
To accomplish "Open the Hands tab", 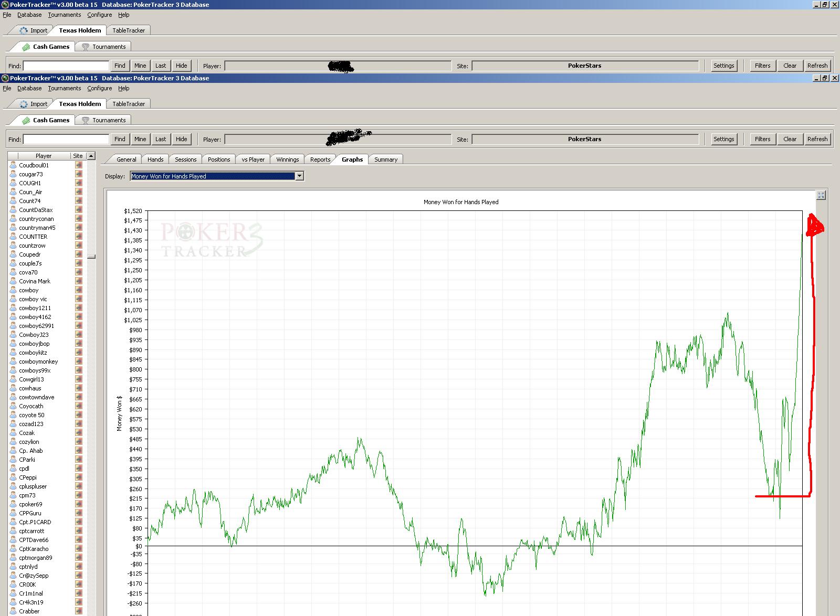I will (155, 160).
